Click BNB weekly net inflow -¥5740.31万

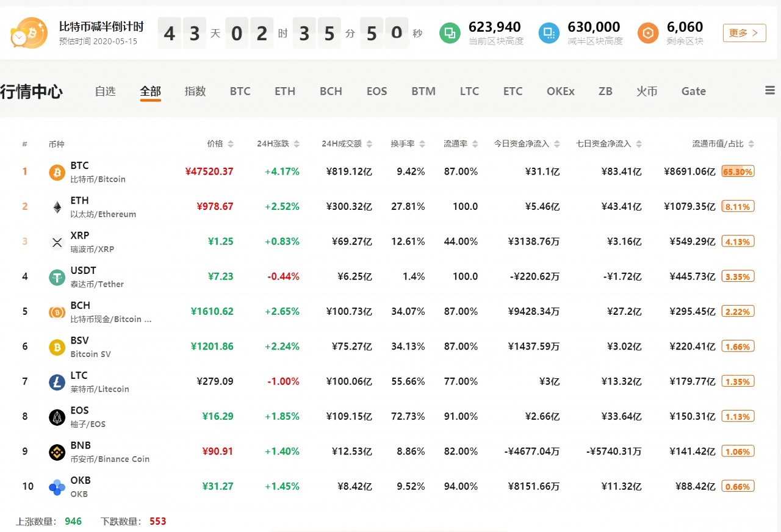(614, 451)
